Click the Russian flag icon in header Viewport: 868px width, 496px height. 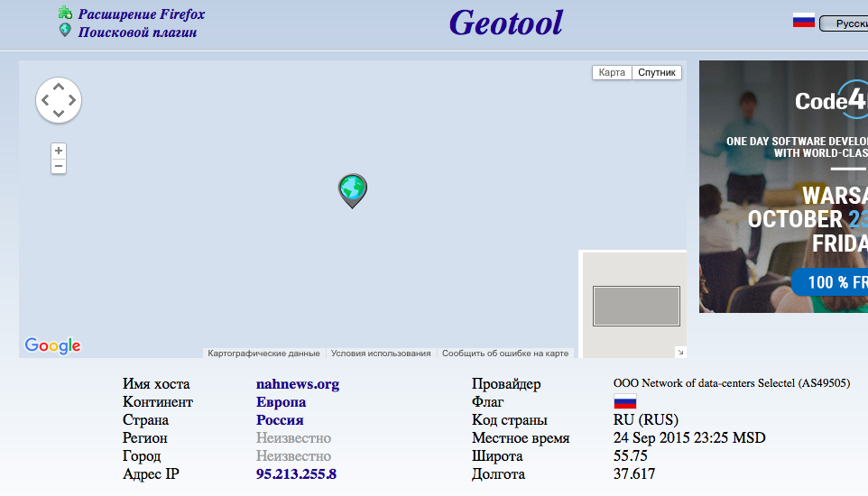(x=803, y=21)
